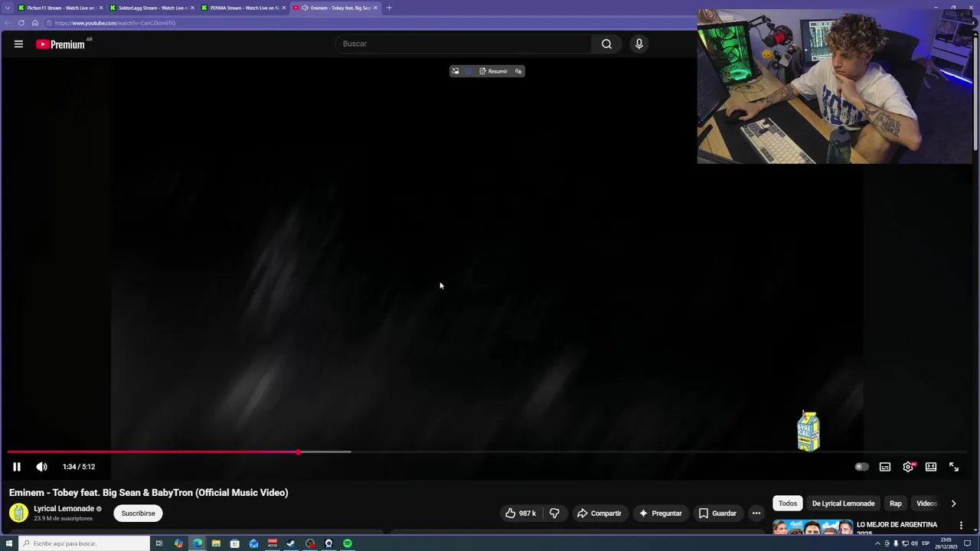Toggle the autoplay switch
Image resolution: width=980 pixels, height=551 pixels.
click(861, 467)
